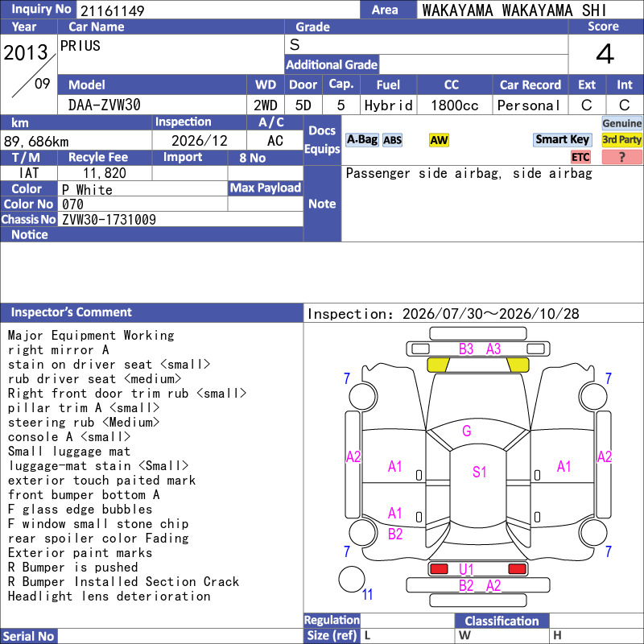644x644 pixels.
Task: Click the yellow 3rd Party badge
Action: tap(621, 139)
